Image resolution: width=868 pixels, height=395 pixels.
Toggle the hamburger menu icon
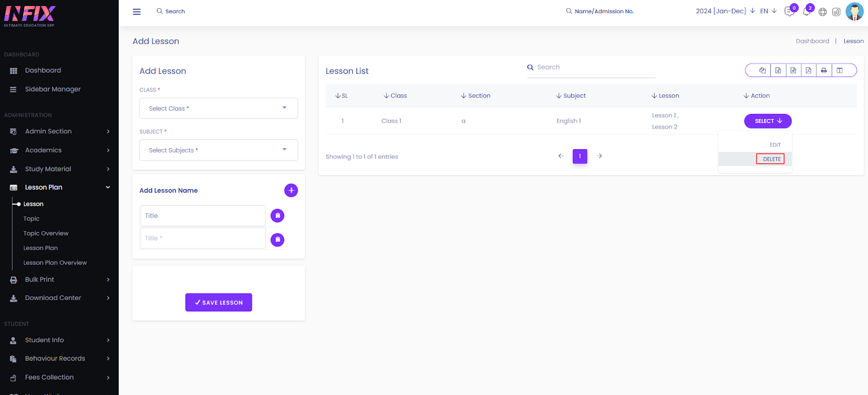coord(137,11)
